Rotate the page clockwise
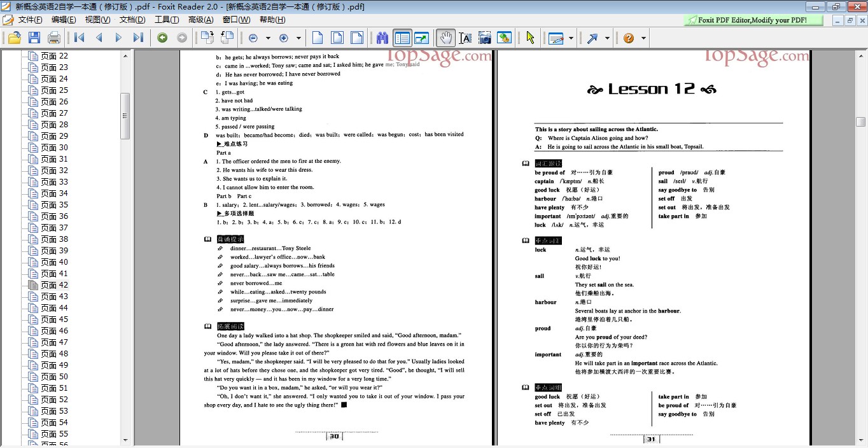The height and width of the screenshot is (448, 868). [x=207, y=38]
